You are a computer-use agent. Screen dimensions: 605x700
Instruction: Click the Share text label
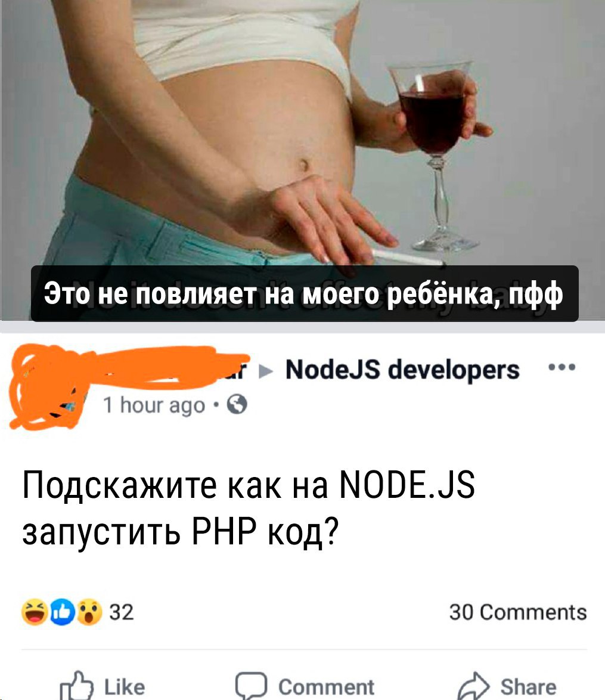(x=528, y=687)
